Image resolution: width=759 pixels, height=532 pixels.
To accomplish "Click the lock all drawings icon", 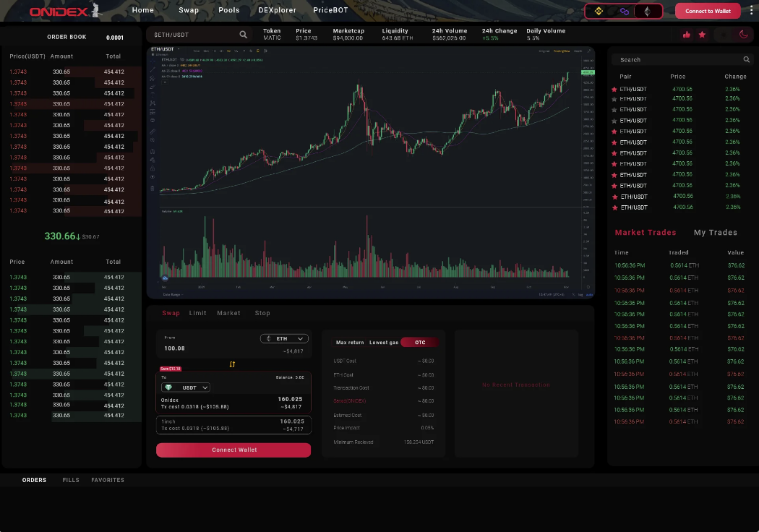I will tap(152, 168).
